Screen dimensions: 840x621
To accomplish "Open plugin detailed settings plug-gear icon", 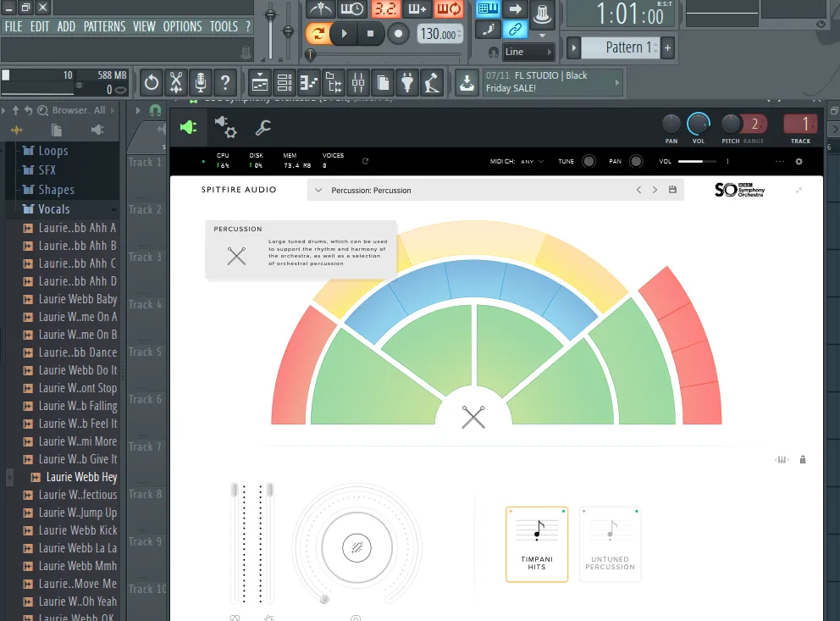I will pos(225,128).
